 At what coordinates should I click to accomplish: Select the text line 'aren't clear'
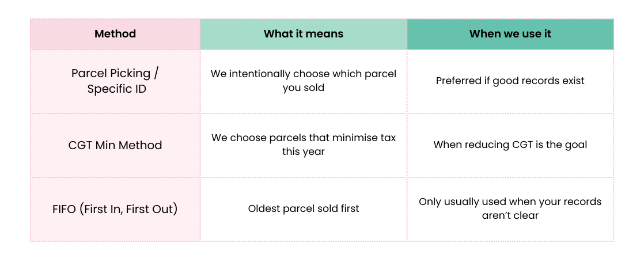click(510, 216)
